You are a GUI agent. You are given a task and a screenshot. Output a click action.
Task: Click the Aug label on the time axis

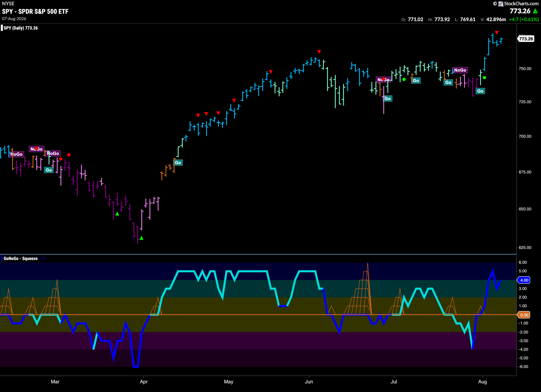(x=482, y=381)
